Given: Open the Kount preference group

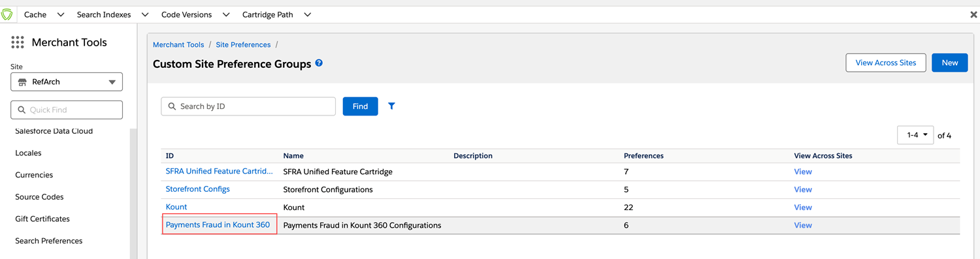Looking at the screenshot, I should (x=176, y=207).
